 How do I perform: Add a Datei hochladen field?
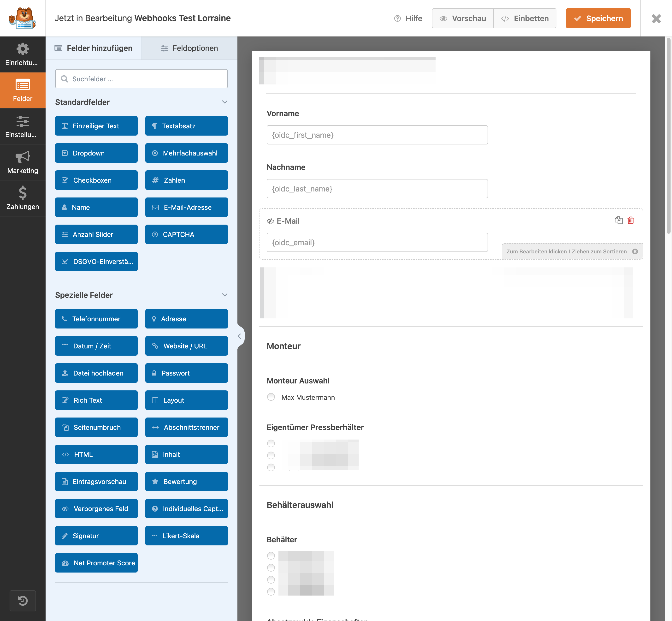96,373
